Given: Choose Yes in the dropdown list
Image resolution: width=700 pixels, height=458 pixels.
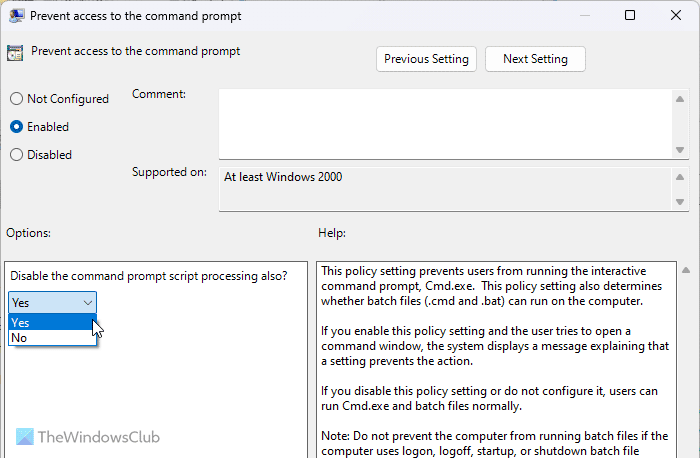Looking at the screenshot, I should coord(52,322).
